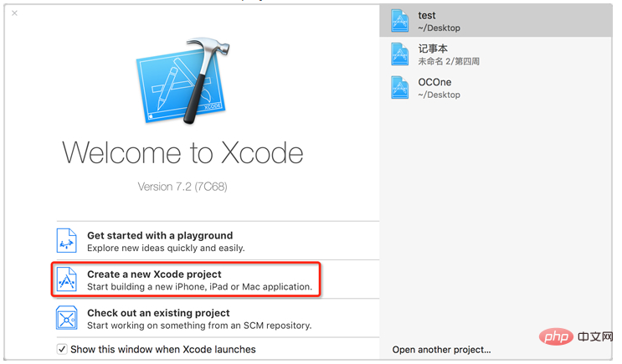This screenshot has height=364, width=622.
Task: Click the Welcome to Xcode heading
Action: pos(182,153)
